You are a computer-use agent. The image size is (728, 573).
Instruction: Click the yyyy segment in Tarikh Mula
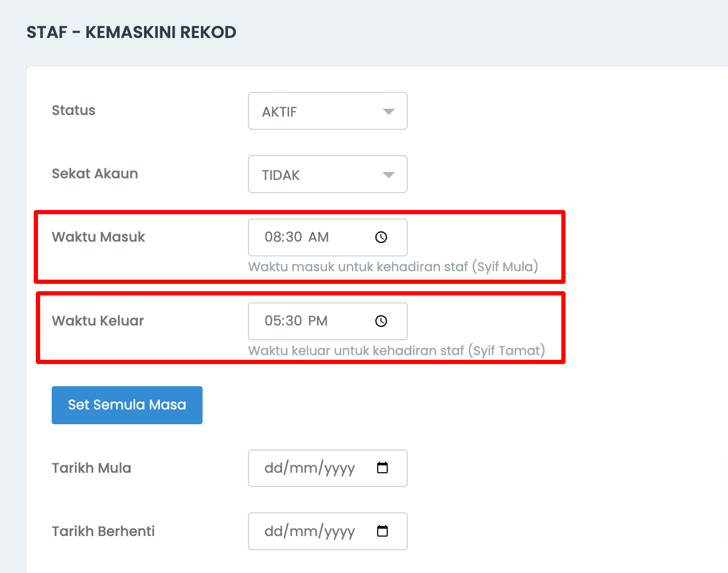coord(339,468)
